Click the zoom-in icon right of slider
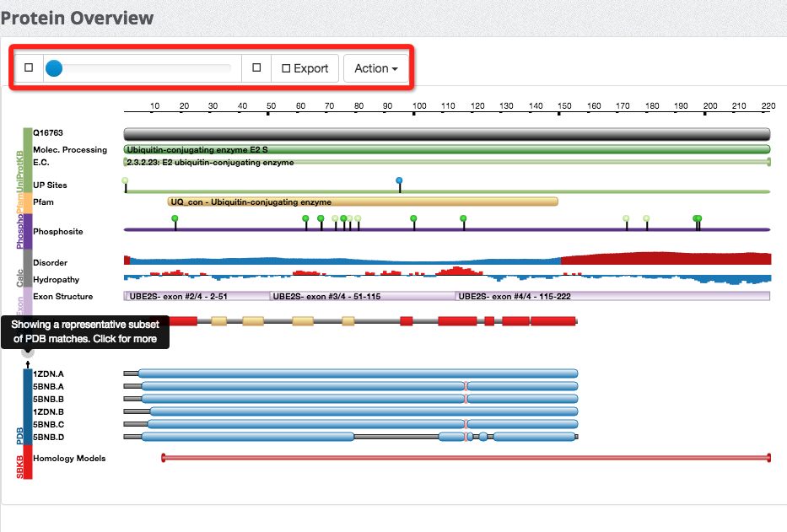 coord(256,68)
